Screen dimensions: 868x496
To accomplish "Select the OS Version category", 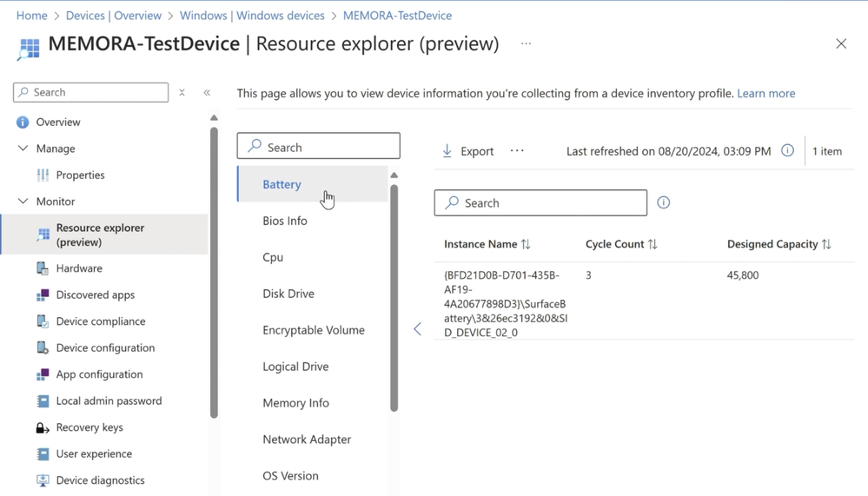I will coord(313,476).
